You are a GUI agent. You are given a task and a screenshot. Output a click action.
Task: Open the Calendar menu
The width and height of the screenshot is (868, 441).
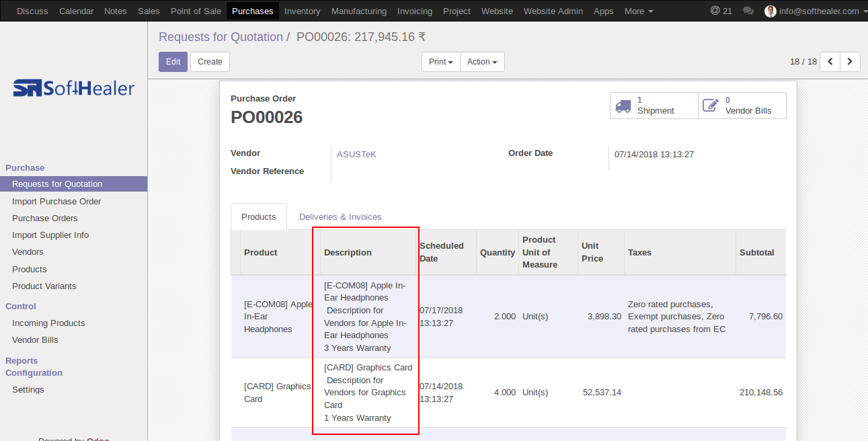(76, 11)
